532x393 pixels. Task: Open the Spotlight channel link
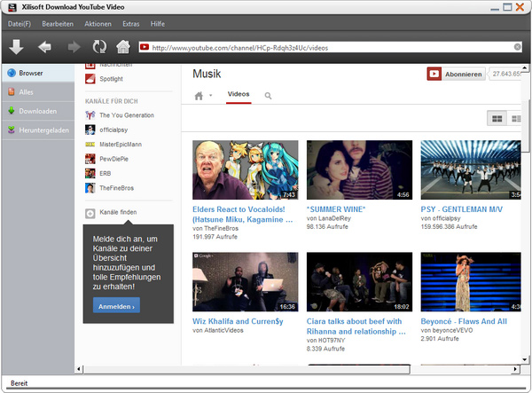[x=112, y=79]
